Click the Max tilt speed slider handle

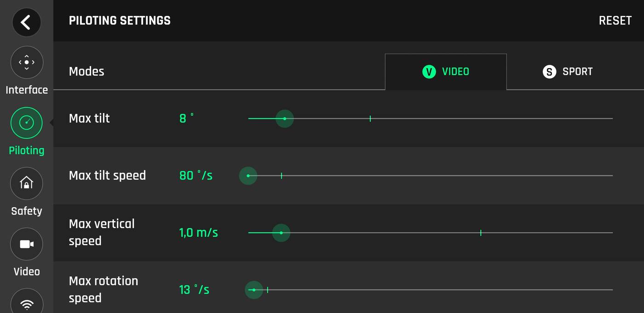[x=248, y=176]
